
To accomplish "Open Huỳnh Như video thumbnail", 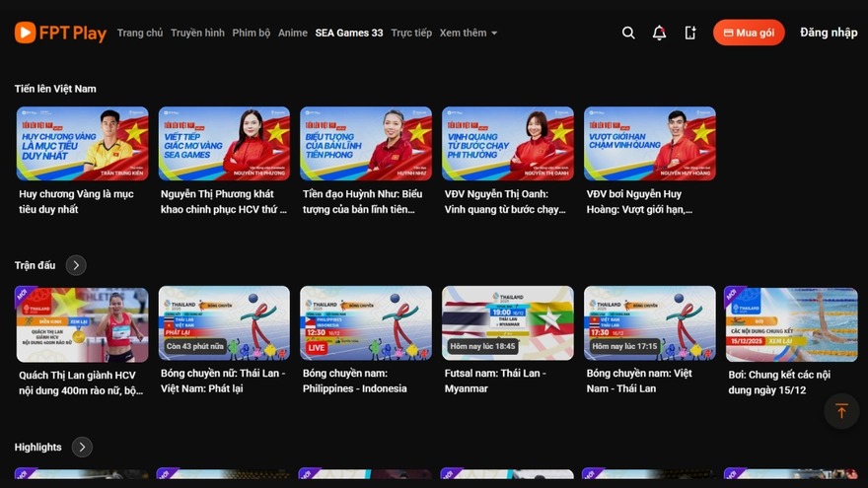I will (x=366, y=143).
